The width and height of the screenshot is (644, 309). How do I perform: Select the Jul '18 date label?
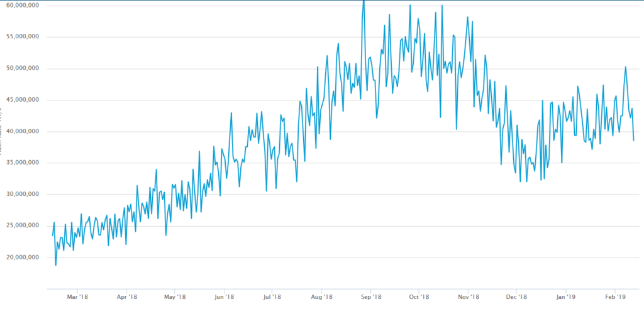272,296
